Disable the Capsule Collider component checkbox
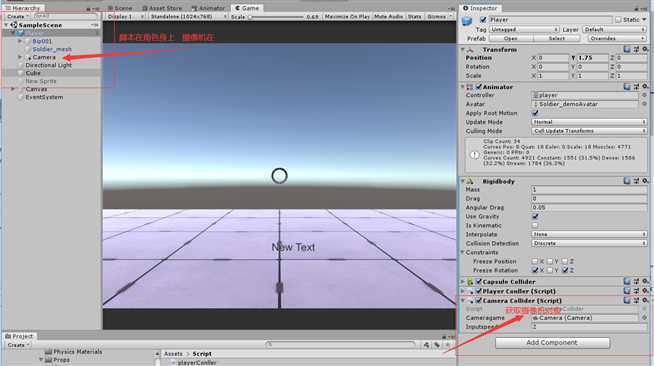Image resolution: width=654 pixels, height=366 pixels. coord(478,282)
